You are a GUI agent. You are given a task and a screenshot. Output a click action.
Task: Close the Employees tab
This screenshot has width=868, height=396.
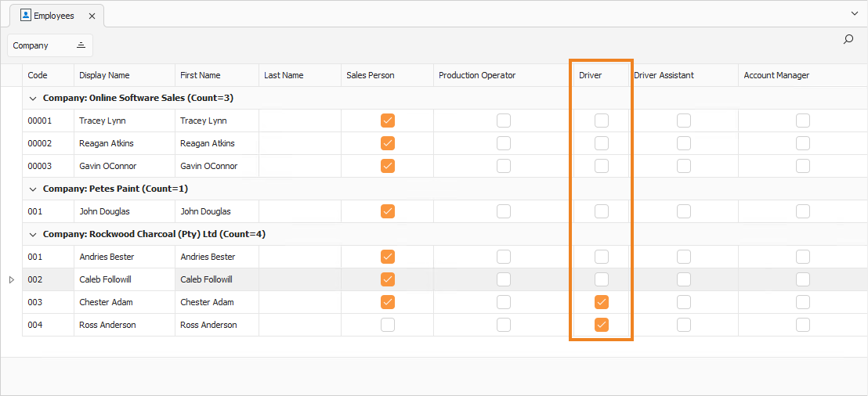point(92,16)
